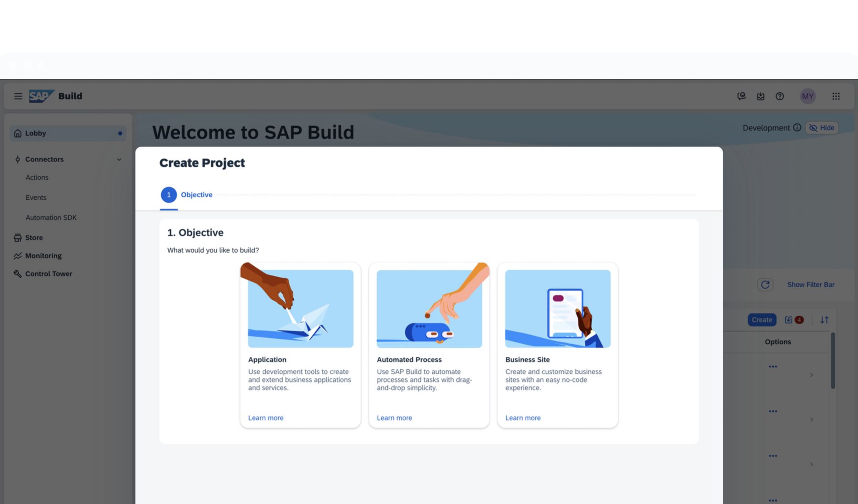Click the sort icon next to the Create button

pyautogui.click(x=824, y=320)
